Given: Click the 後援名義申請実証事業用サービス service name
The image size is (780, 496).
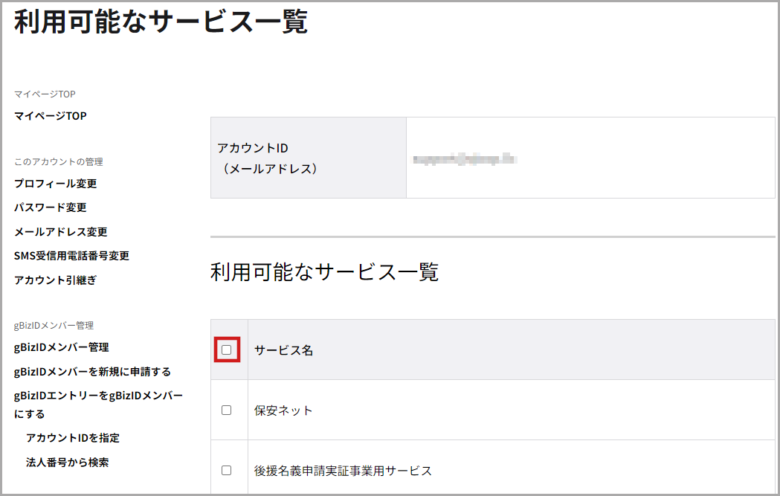Looking at the screenshot, I should pyautogui.click(x=343, y=471).
